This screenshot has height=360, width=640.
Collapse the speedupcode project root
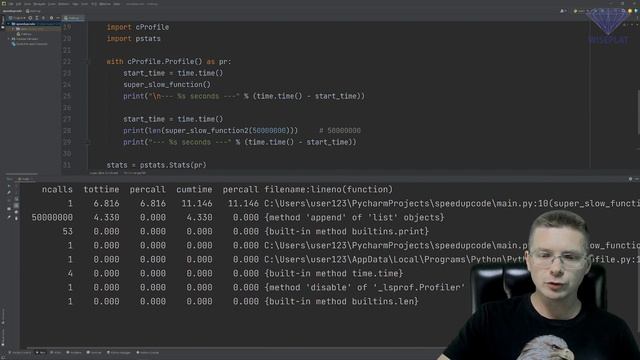pos(9,24)
